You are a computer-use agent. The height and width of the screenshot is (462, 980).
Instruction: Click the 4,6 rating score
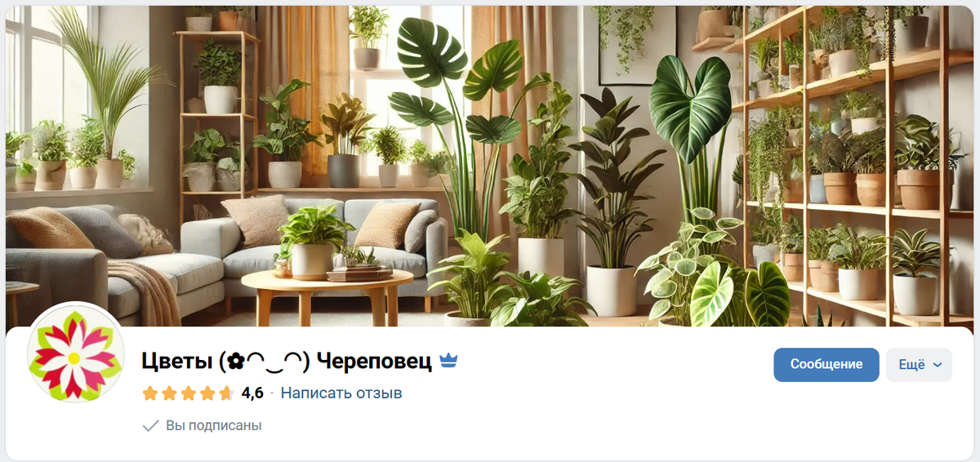[252, 393]
